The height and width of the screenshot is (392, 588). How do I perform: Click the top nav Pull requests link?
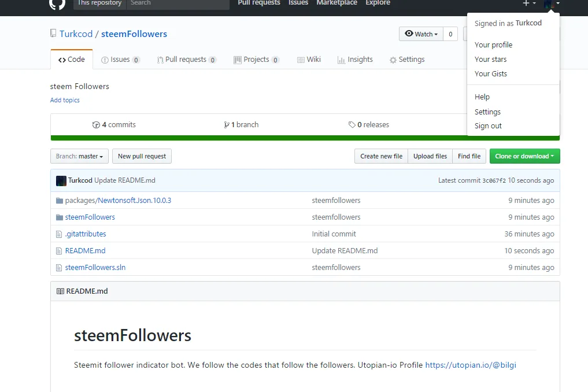pyautogui.click(x=259, y=3)
